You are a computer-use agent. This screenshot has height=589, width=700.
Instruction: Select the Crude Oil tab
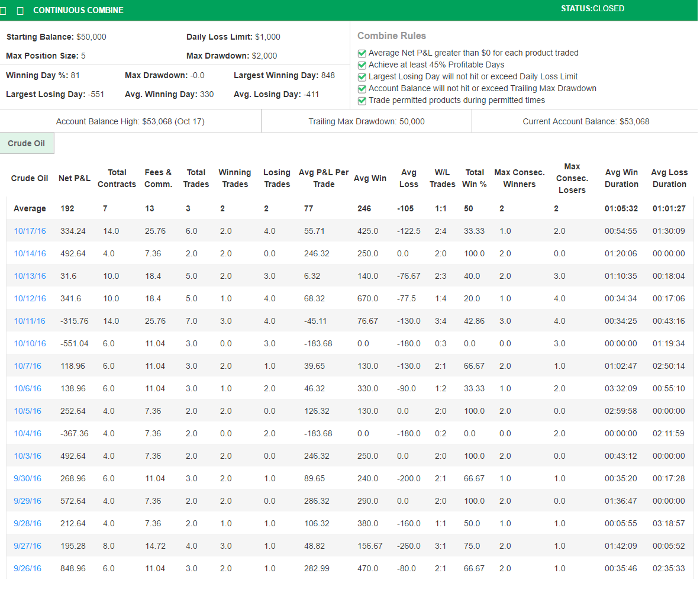tap(27, 144)
